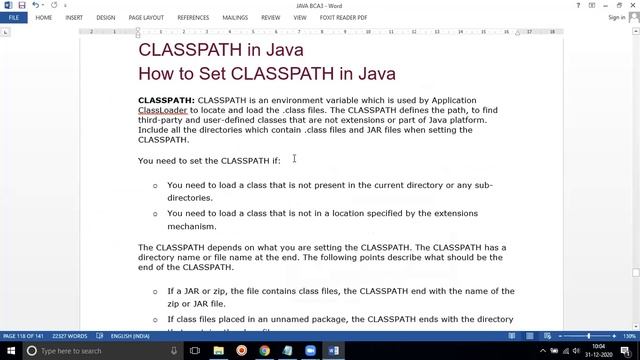Click the right indent marker on ruler
Viewport: 640px width, 360px height.
pos(518,33)
